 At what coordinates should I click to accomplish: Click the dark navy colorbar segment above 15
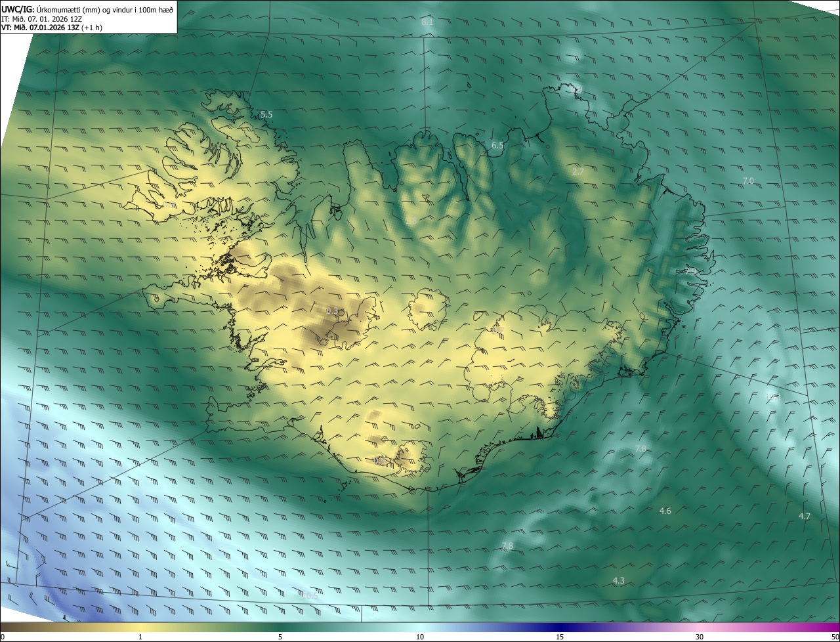point(560,627)
